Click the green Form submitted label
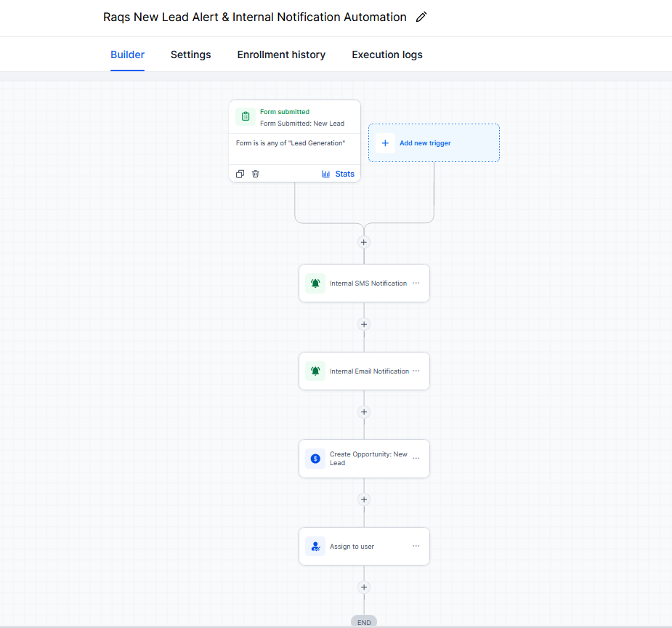The image size is (672, 628). [285, 112]
